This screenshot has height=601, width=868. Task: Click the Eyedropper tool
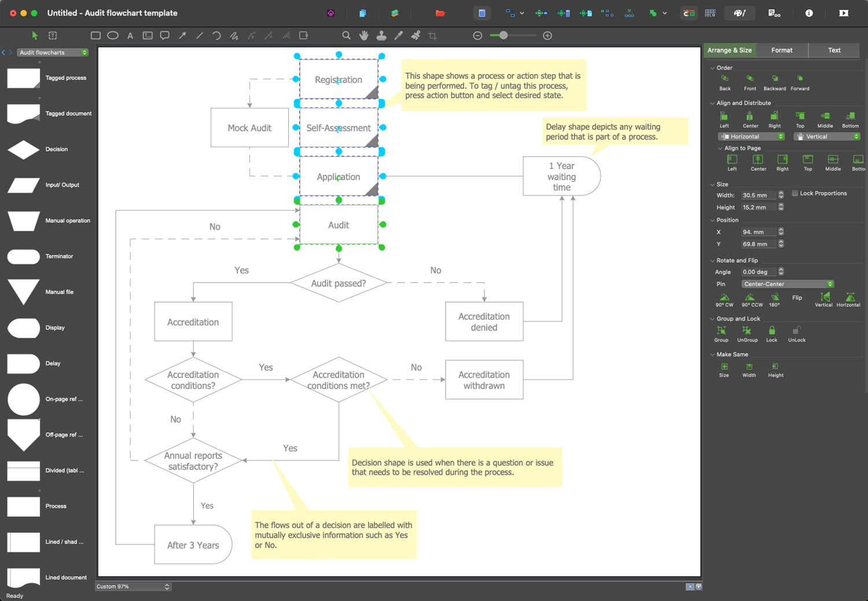click(398, 36)
